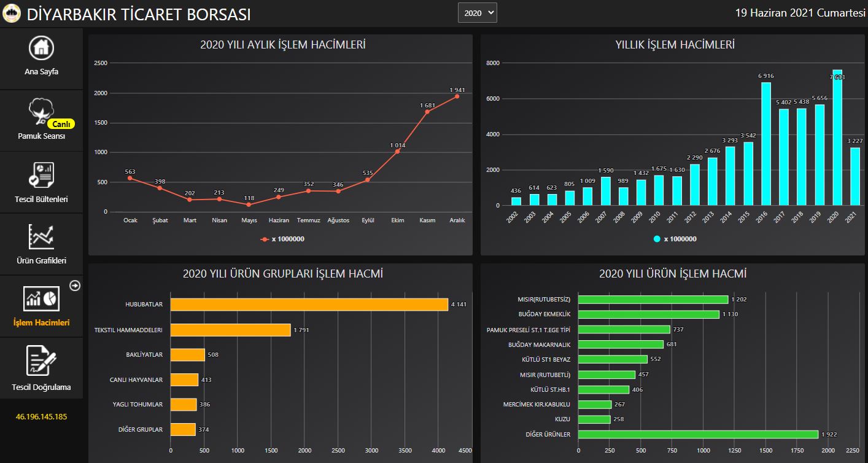Open Tescil Bültenleri report icon
Image resolution: width=868 pixels, height=463 pixels.
point(41,174)
